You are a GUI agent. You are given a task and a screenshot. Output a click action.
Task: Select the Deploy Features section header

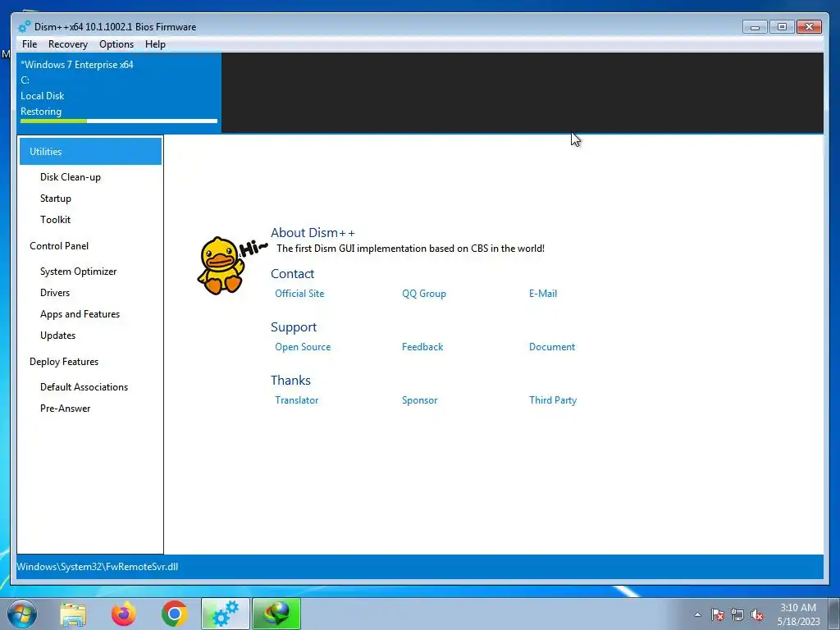64,362
